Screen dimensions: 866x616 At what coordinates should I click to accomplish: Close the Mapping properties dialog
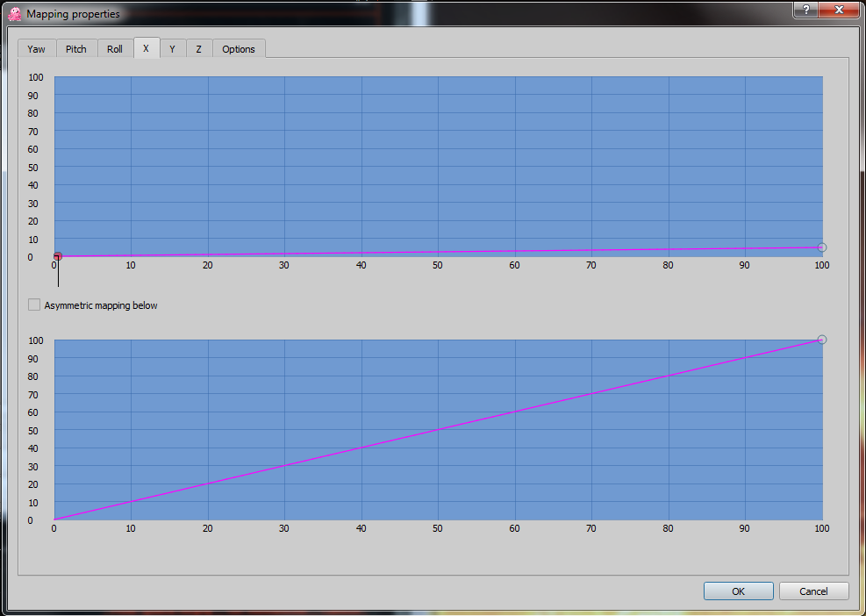[839, 10]
